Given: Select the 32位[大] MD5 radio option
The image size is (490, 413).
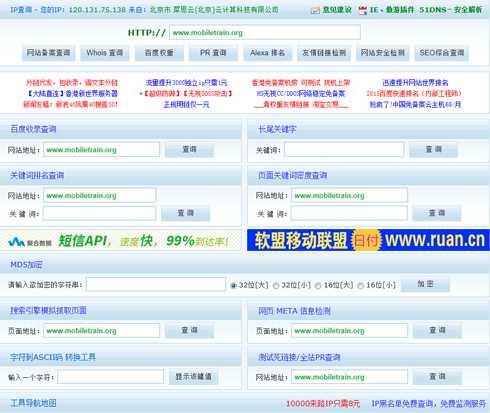Looking at the screenshot, I should 233,285.
